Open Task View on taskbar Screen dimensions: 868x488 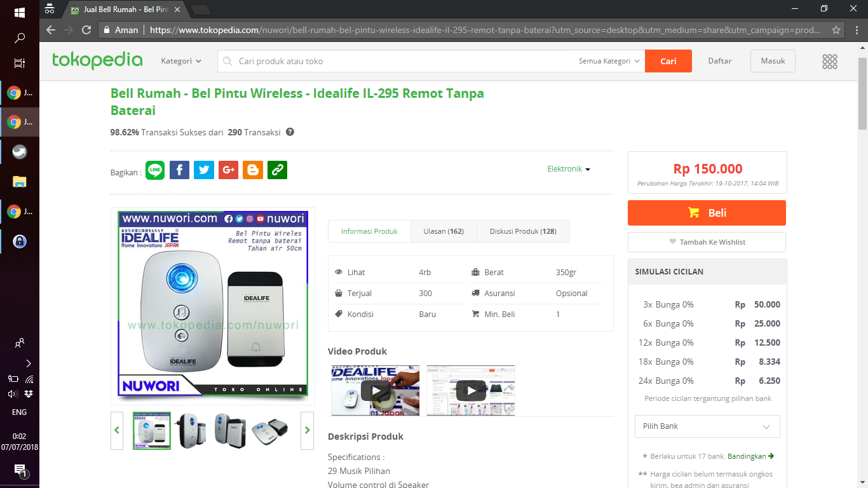19,63
